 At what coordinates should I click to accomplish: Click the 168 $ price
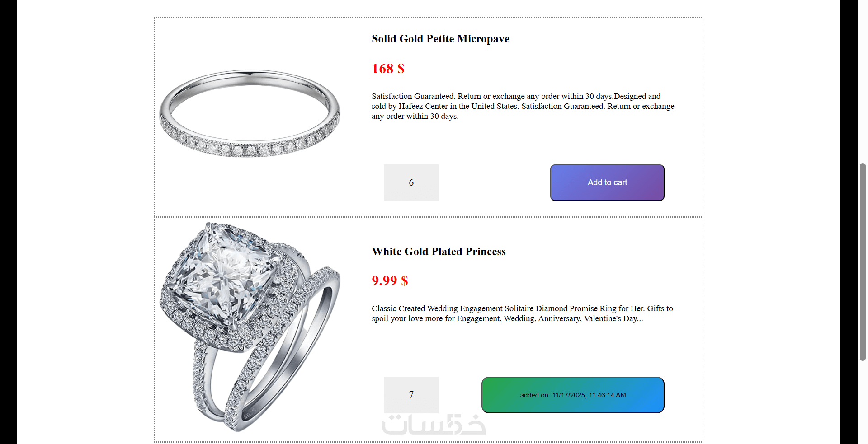click(387, 69)
